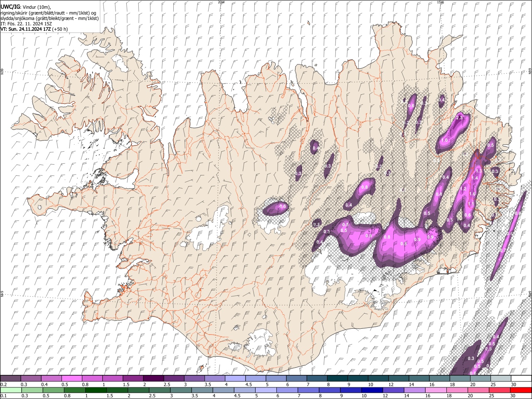Click the 'VT: Sun. 24.11.2024 17Z' valid time
This screenshot has height=399, width=532.
(26, 29)
